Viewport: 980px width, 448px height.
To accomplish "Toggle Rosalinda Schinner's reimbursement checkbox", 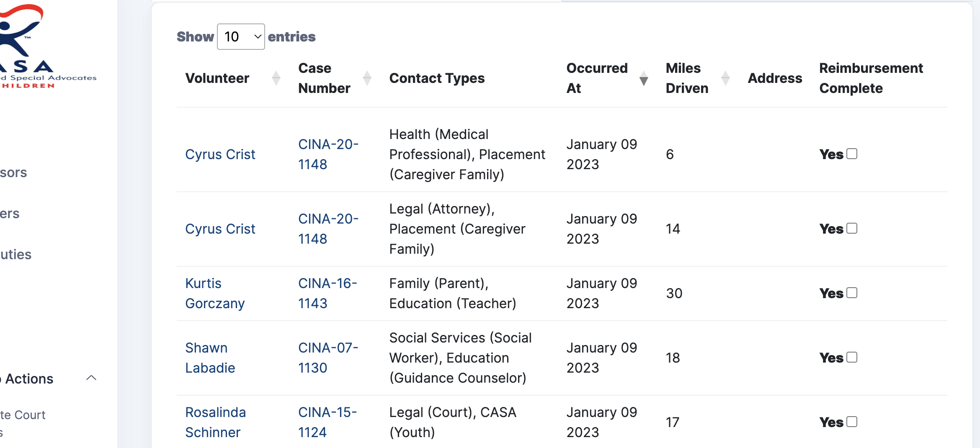I will 851,422.
